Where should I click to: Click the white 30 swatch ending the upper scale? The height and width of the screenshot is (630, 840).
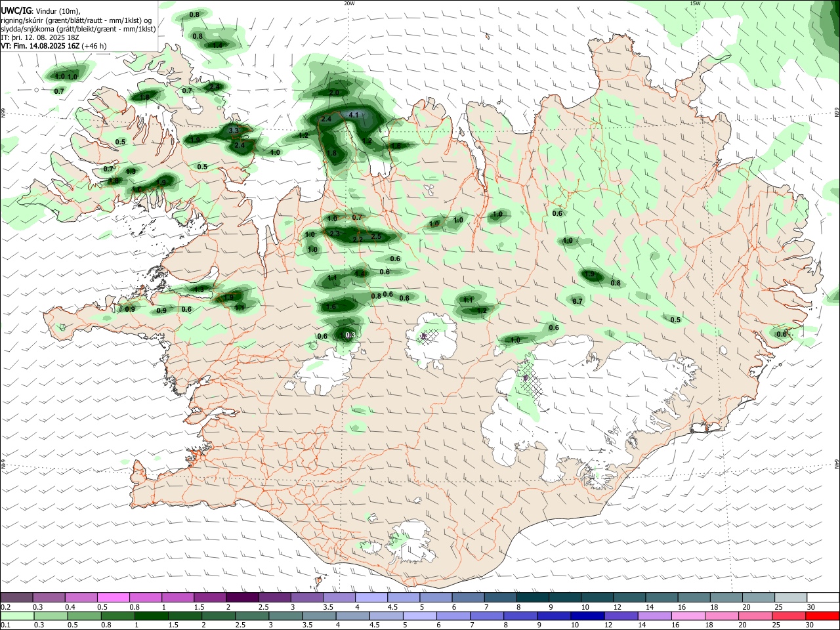pyautogui.click(x=823, y=598)
